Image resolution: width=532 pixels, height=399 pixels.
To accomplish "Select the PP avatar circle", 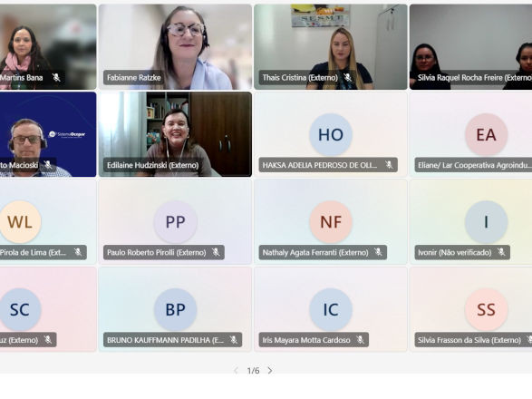I will tap(176, 222).
